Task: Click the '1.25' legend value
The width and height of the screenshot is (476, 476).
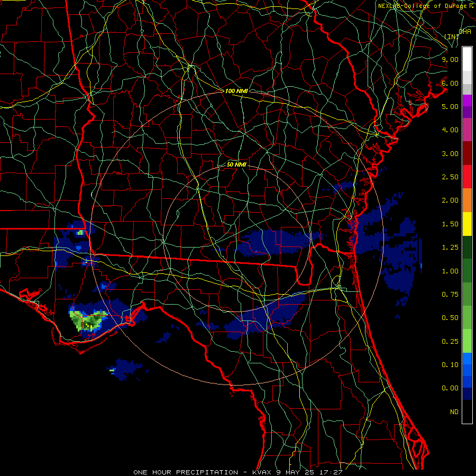Action: click(450, 248)
